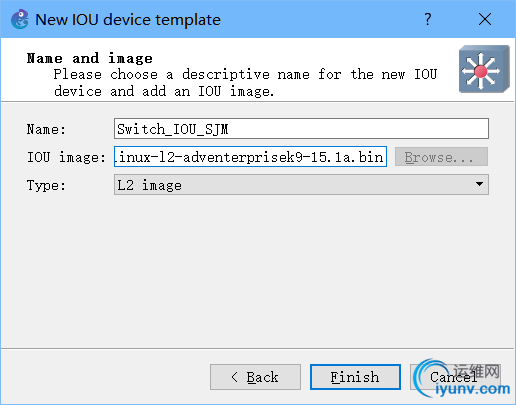Click the IOU image path field
Screen dimensions: 516x405
point(250,157)
